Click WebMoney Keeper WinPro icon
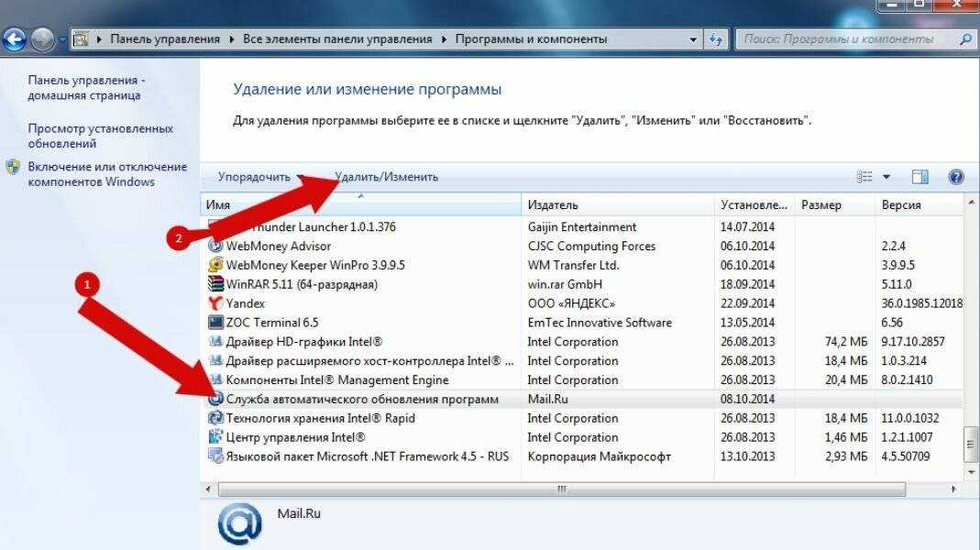Image resolution: width=980 pixels, height=550 pixels. [215, 265]
